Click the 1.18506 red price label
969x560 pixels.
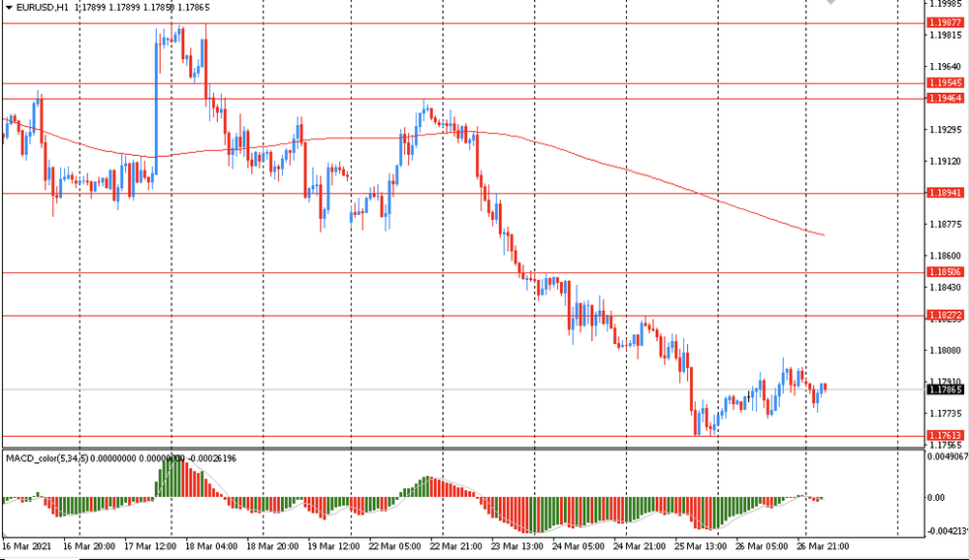coord(946,272)
